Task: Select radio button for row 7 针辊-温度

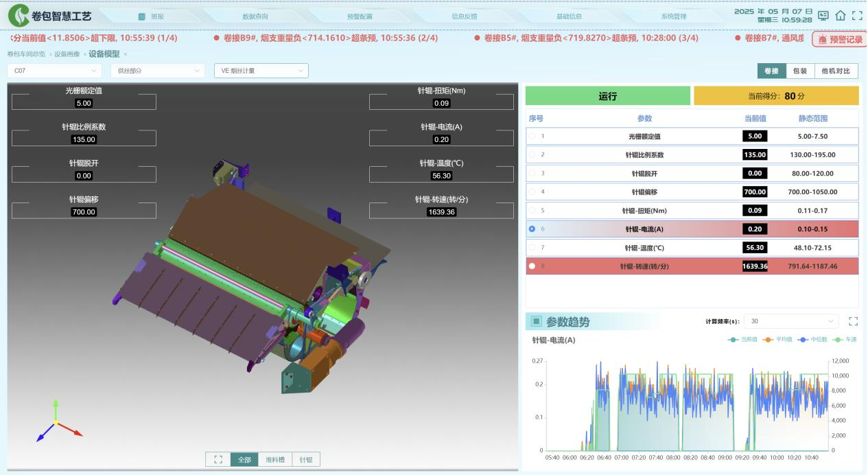Action: tap(532, 248)
